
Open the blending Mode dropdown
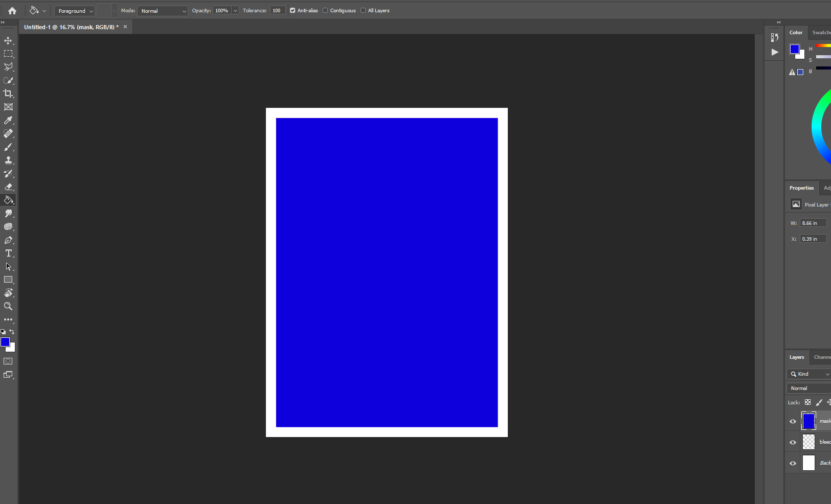(163, 11)
